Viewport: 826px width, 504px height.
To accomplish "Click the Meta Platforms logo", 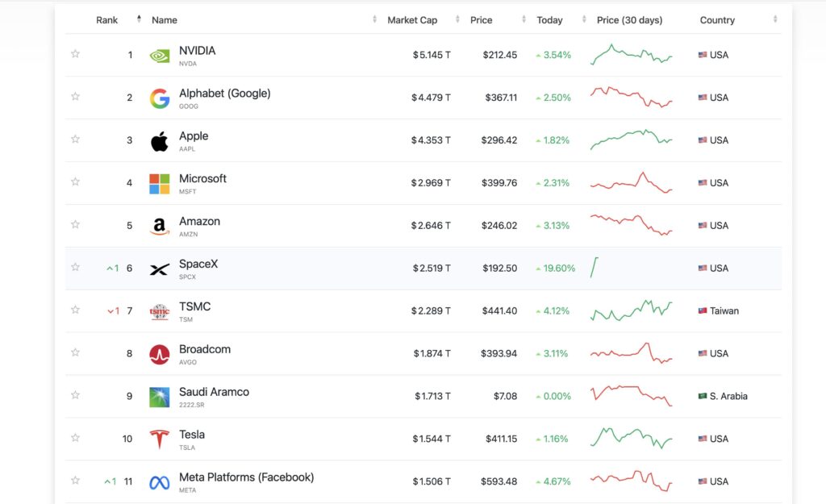I will [x=159, y=482].
